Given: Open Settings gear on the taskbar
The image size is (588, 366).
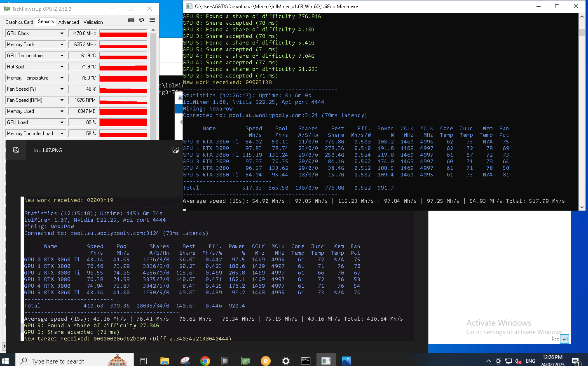Looking at the screenshot, I should pyautogui.click(x=286, y=361).
